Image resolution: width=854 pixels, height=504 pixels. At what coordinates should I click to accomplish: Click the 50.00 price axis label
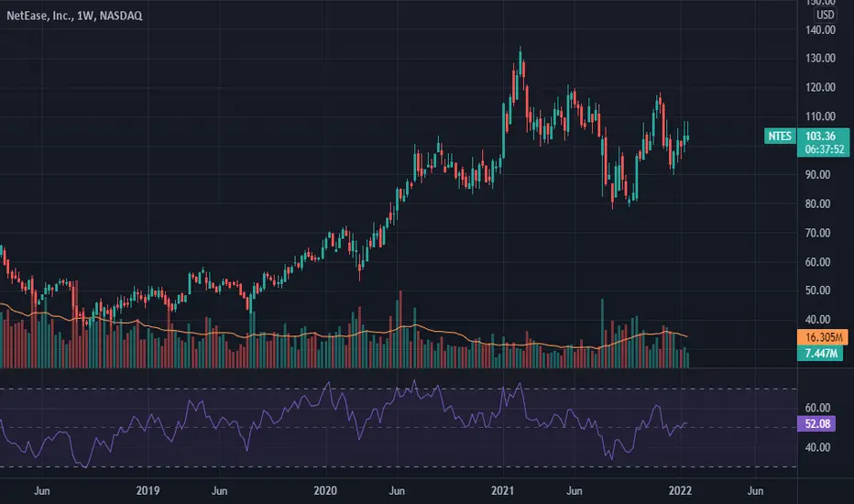(817, 290)
